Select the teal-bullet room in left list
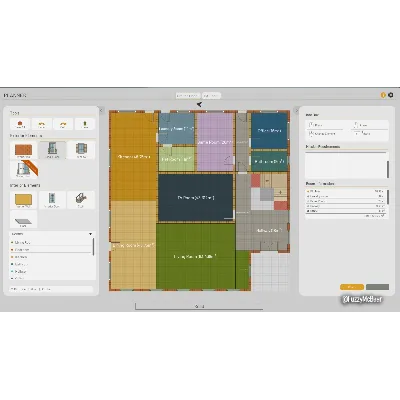Screen dimensions: 400x400 (x=52, y=264)
